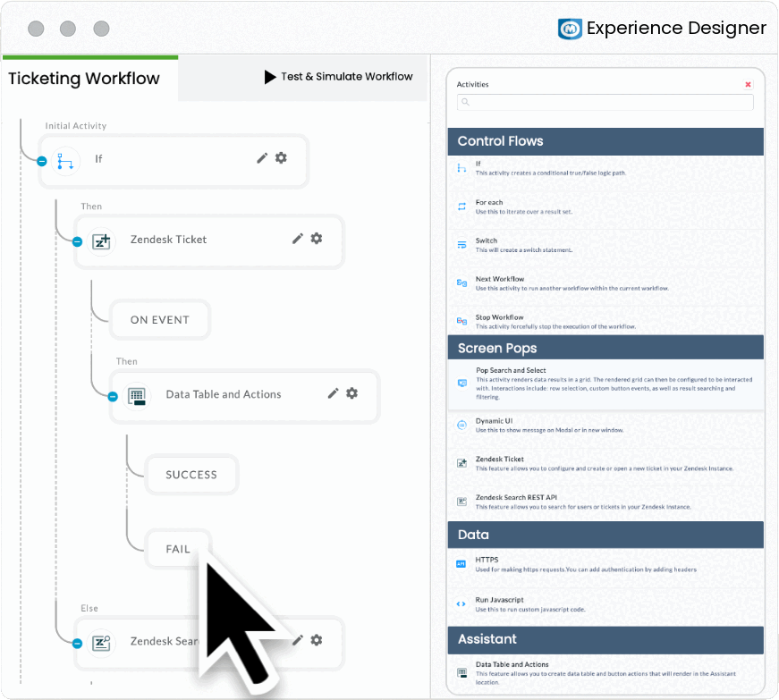
Task: Click the Zendesk Ticket node label
Action: coord(168,240)
